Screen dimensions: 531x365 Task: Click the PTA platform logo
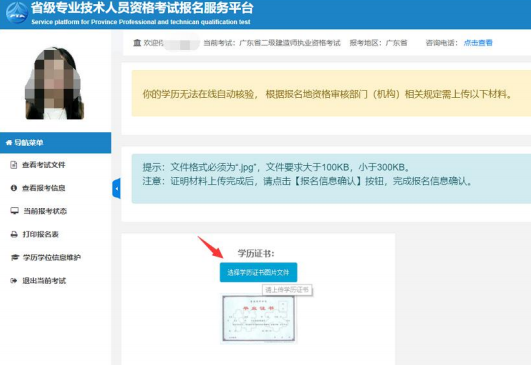pyautogui.click(x=17, y=13)
